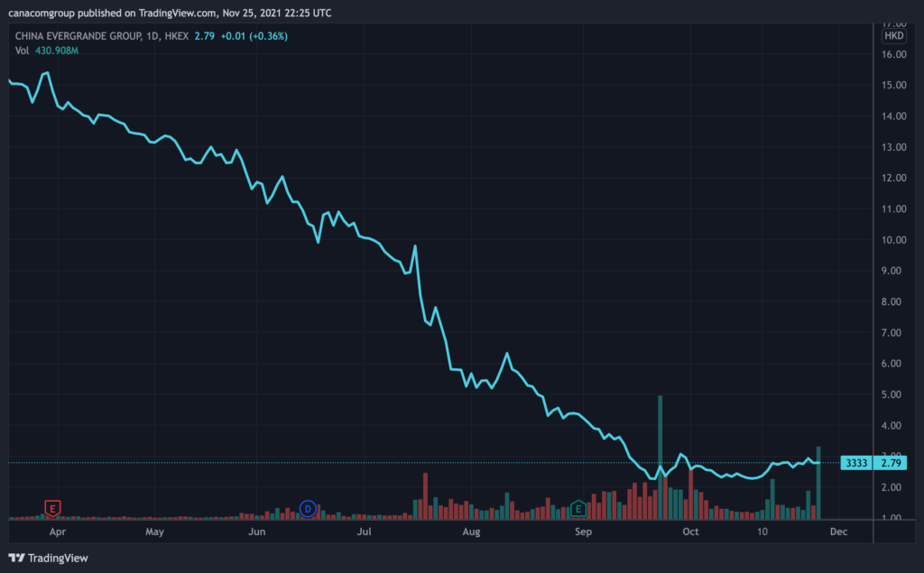Open the HKD currency selector on price axis
This screenshot has width=924, height=573.
point(893,36)
